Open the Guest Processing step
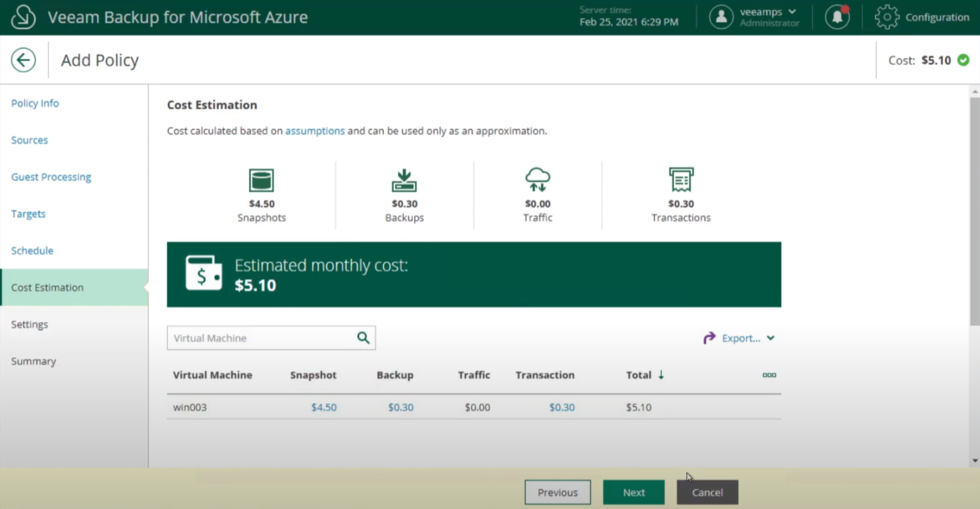 (x=51, y=177)
